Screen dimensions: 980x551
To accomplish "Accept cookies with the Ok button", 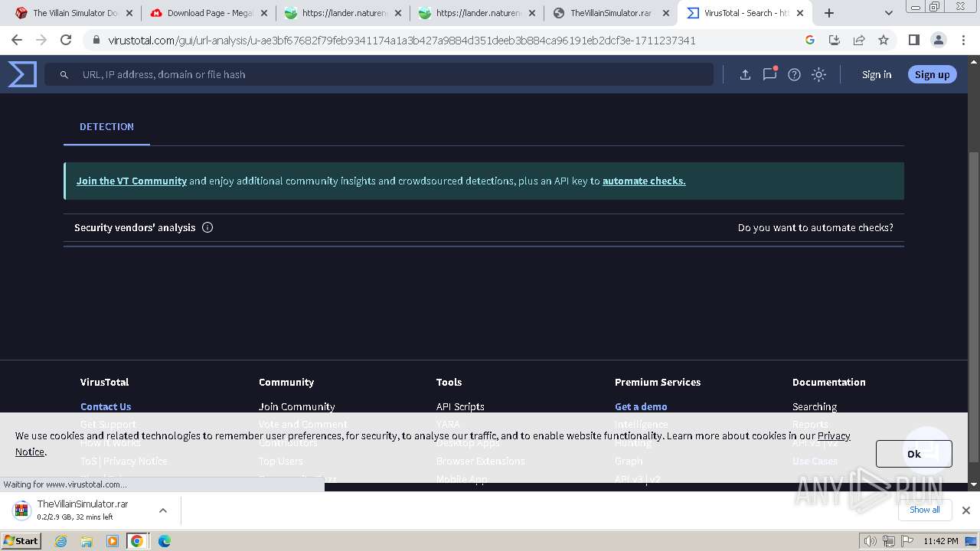I will point(913,454).
